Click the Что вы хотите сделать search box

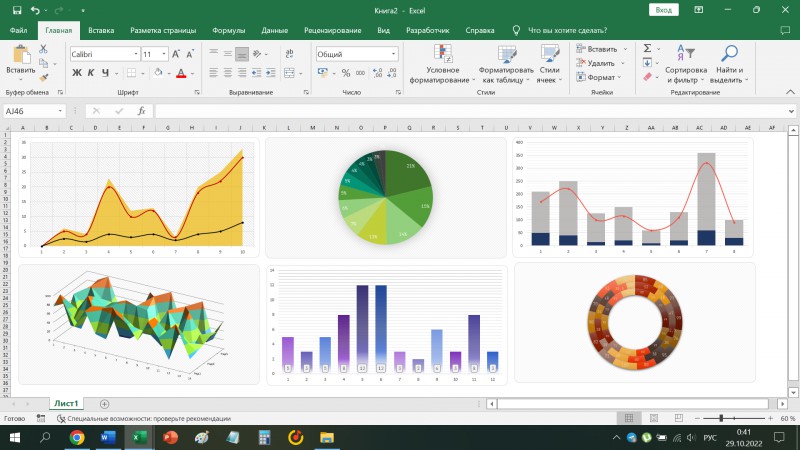[567, 30]
